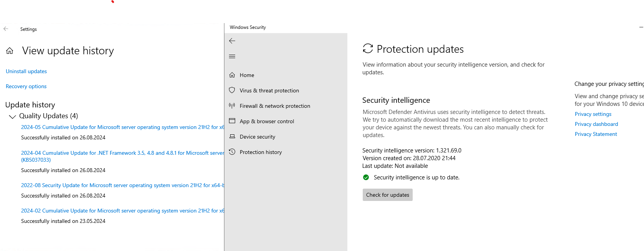
Task: Click the Device security laptop icon
Action: coord(232,137)
